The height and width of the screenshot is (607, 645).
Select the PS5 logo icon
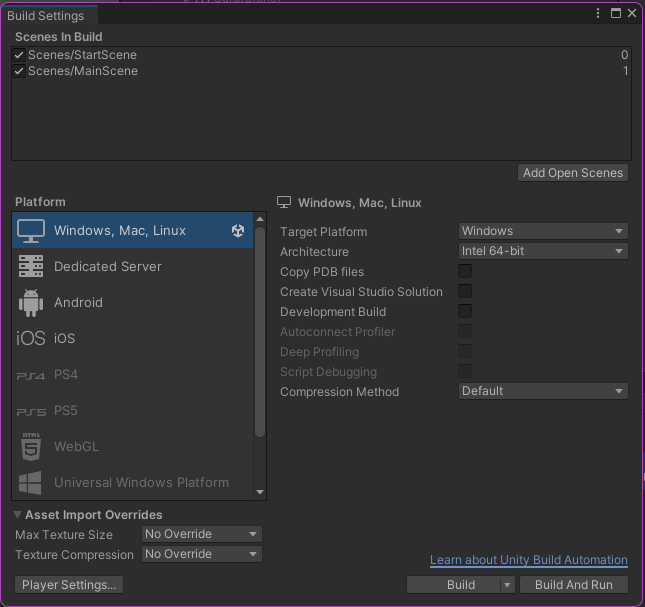pyautogui.click(x=31, y=412)
